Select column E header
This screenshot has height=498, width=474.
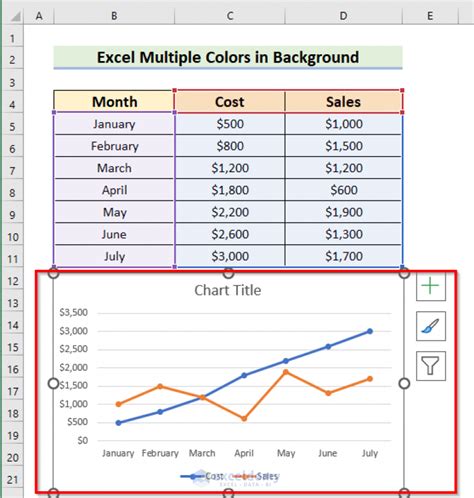point(430,16)
